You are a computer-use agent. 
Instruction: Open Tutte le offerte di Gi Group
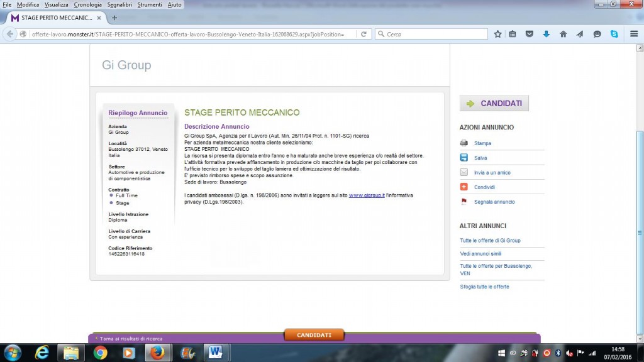(x=490, y=241)
